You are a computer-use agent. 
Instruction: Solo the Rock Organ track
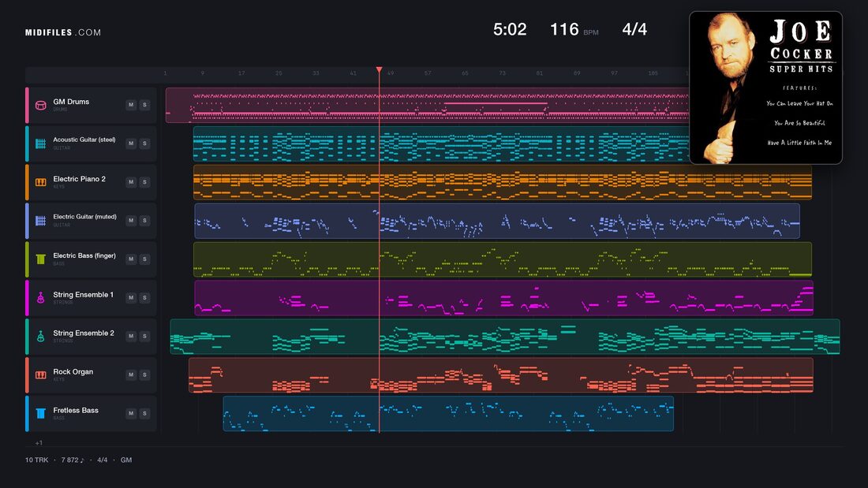pyautogui.click(x=144, y=374)
